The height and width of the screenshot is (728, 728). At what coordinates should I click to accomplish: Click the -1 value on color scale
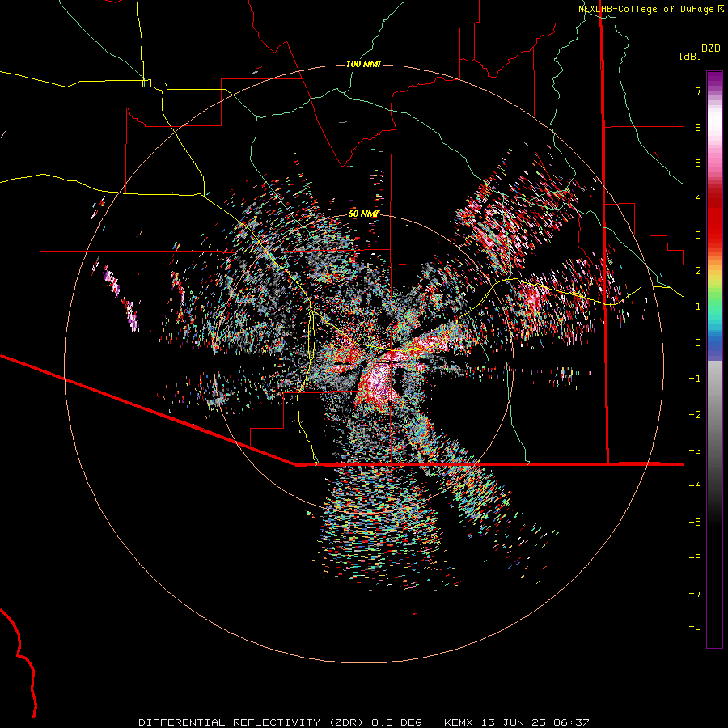[x=695, y=379]
